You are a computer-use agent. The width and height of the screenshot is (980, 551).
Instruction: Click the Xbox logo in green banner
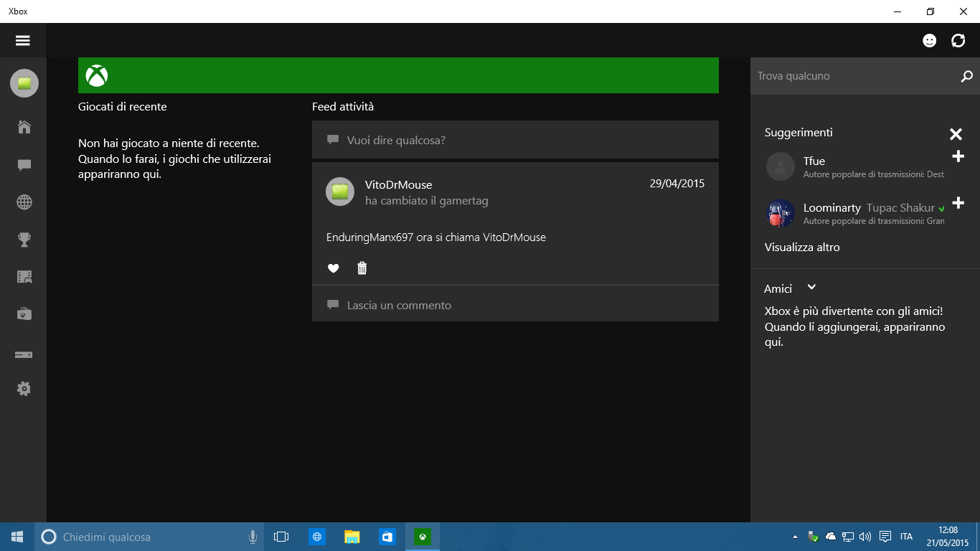pyautogui.click(x=97, y=75)
